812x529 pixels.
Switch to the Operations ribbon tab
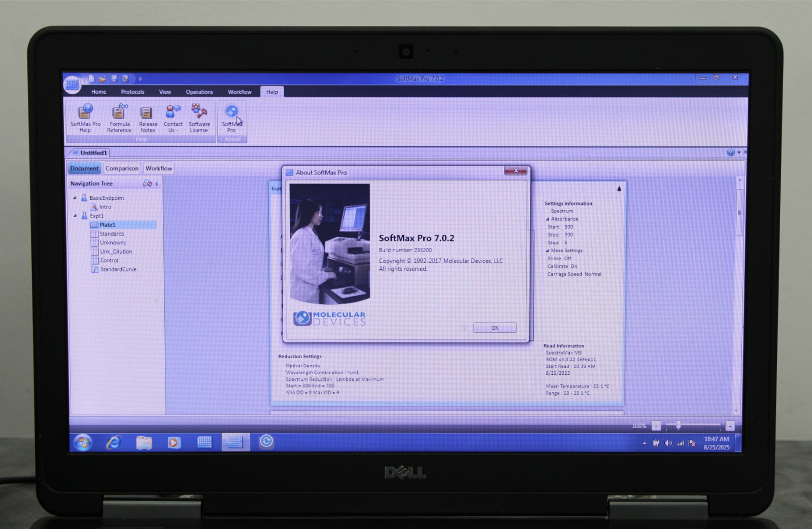tap(199, 92)
